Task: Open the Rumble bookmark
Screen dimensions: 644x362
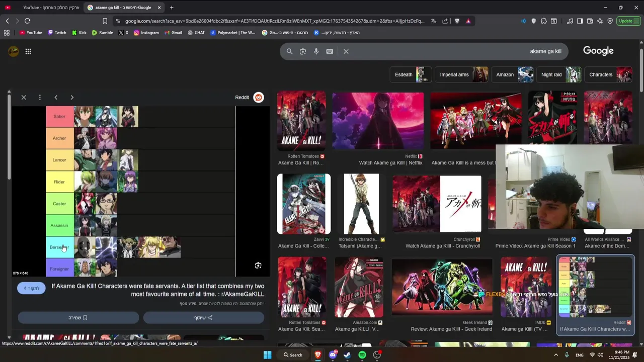Action: 102,33
